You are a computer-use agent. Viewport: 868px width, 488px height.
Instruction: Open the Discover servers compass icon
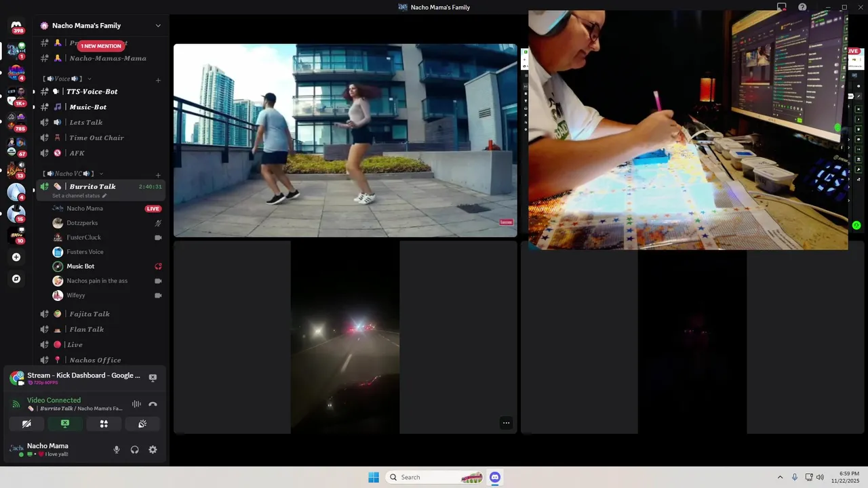pos(16,279)
